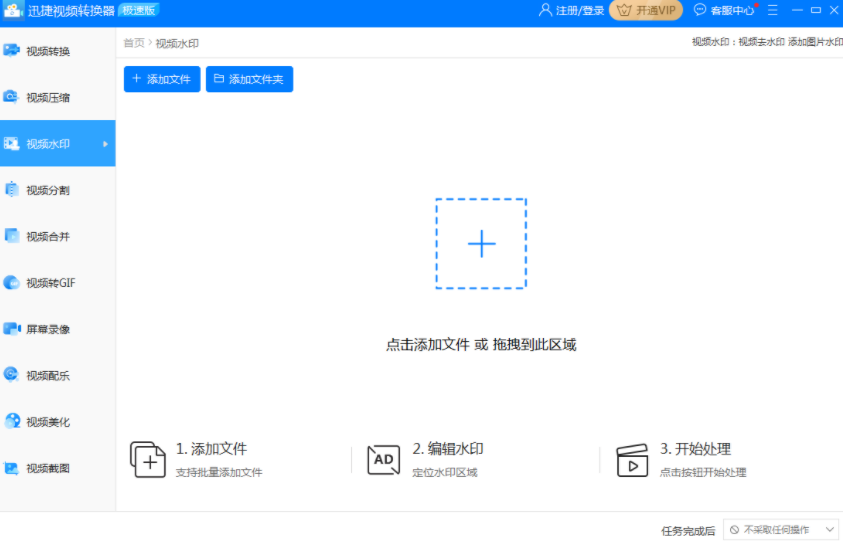Click 点击按钮开始处理 description text
Screen dimensions: 850x545
pyautogui.click(x=703, y=473)
